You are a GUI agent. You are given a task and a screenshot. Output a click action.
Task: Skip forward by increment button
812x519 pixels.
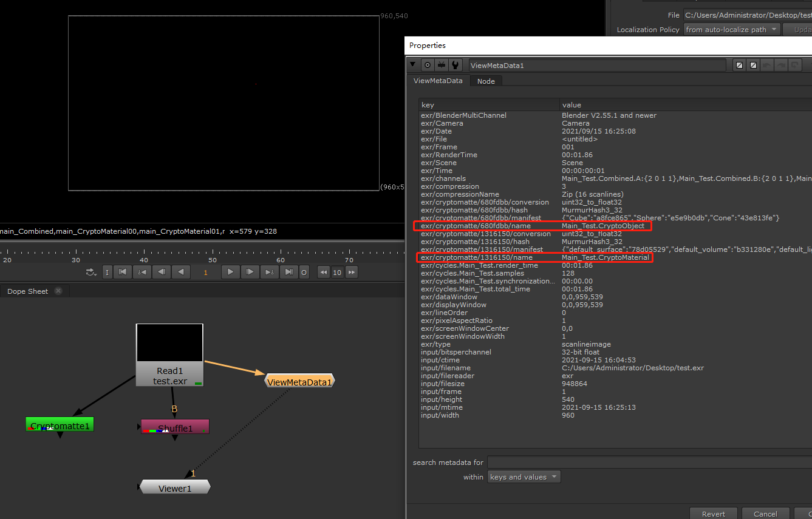coord(352,273)
